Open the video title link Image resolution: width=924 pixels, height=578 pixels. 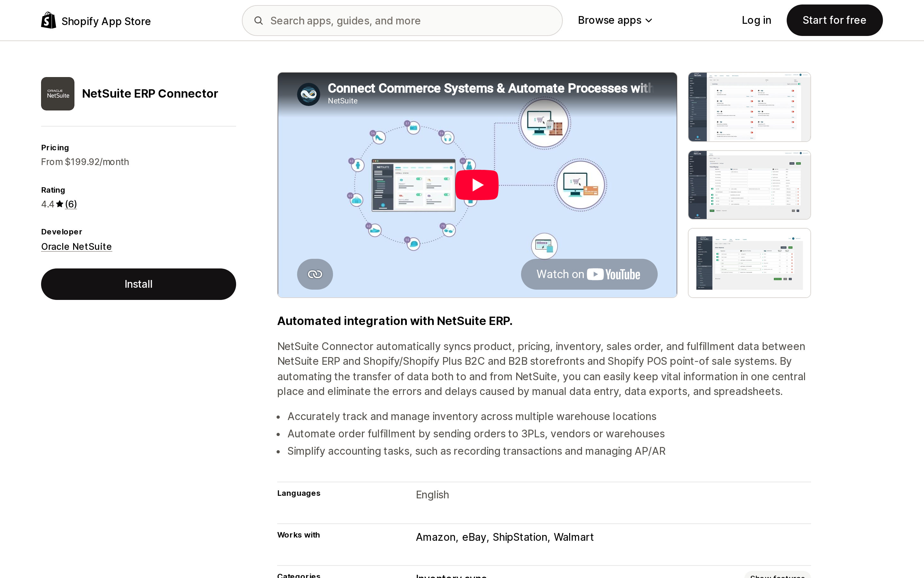pos(490,88)
